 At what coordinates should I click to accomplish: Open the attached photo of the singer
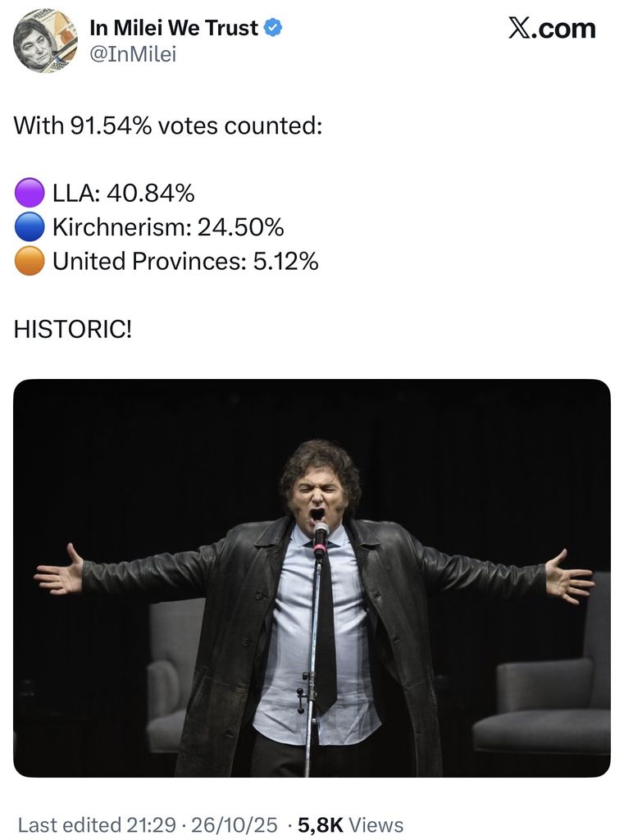click(x=312, y=577)
